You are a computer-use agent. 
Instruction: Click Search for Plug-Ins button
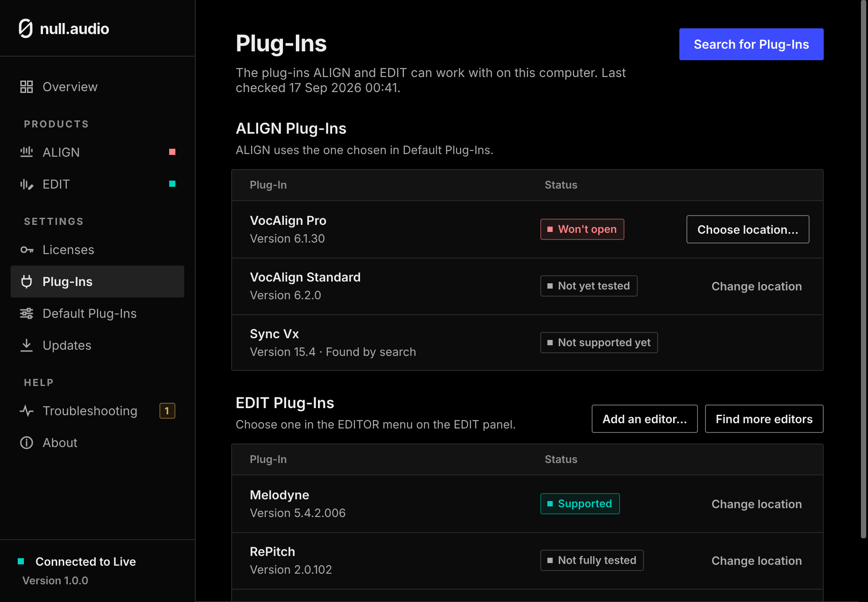click(751, 44)
